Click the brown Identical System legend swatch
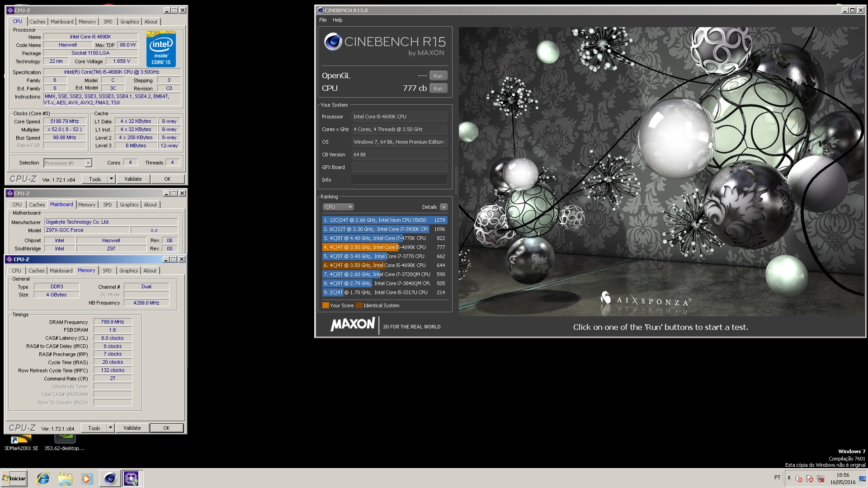Viewport: 868px width, 488px height. point(359,305)
